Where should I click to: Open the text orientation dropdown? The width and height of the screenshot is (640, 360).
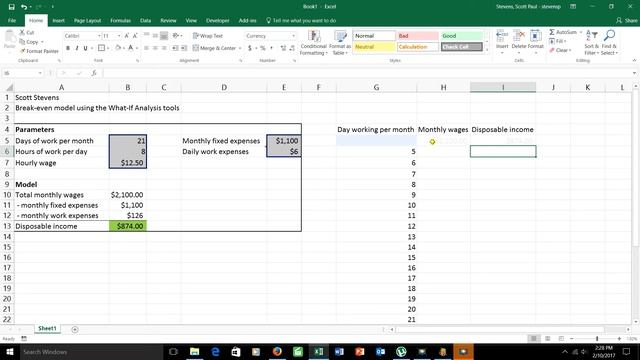point(177,36)
